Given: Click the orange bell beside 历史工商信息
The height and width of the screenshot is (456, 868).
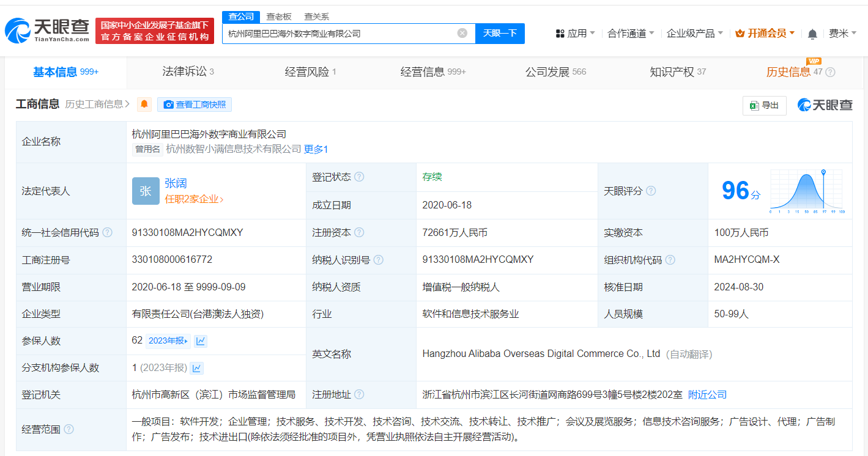Looking at the screenshot, I should [144, 105].
